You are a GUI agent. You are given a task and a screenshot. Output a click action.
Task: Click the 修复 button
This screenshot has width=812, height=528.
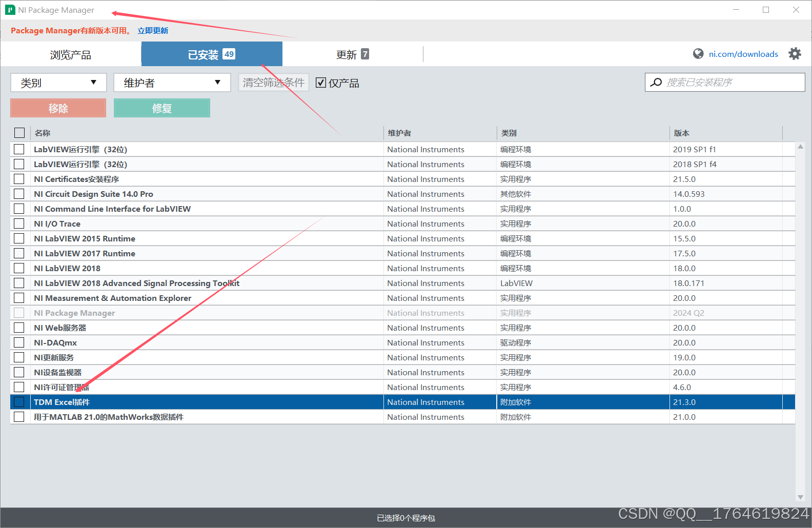(162, 108)
